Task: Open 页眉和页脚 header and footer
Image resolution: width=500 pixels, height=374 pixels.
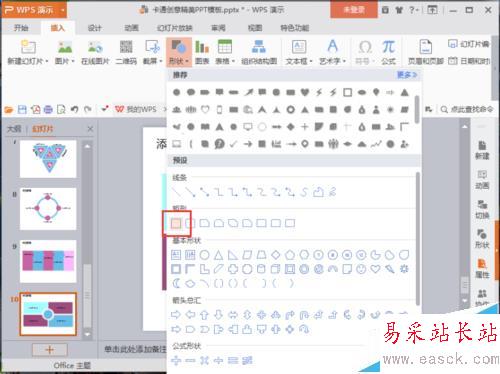Action: coord(426,53)
